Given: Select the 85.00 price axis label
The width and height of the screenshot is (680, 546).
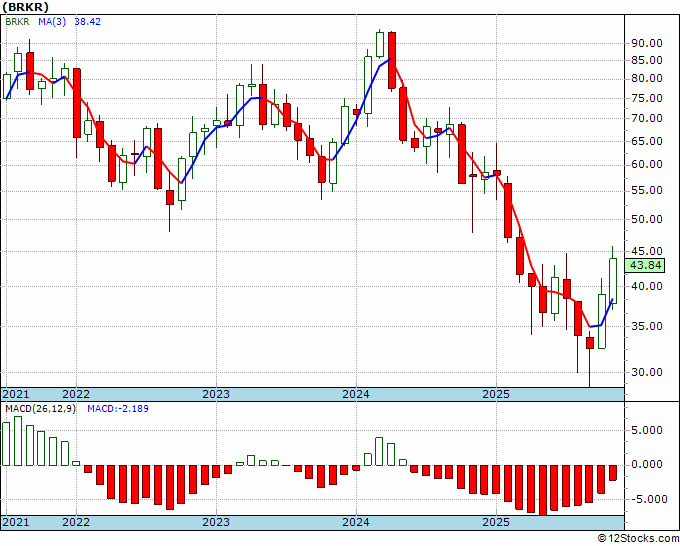Looking at the screenshot, I should 647,60.
